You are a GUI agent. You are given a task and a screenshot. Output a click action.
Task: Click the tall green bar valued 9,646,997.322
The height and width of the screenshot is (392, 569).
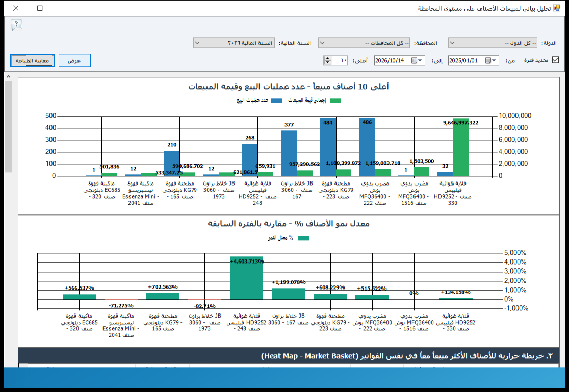(x=460, y=147)
